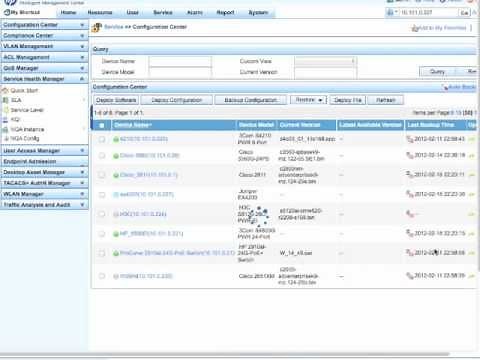The width and height of the screenshot is (480, 360).
Task: Click the upgrade icon in the 3Com 4210 row
Action: (471, 139)
